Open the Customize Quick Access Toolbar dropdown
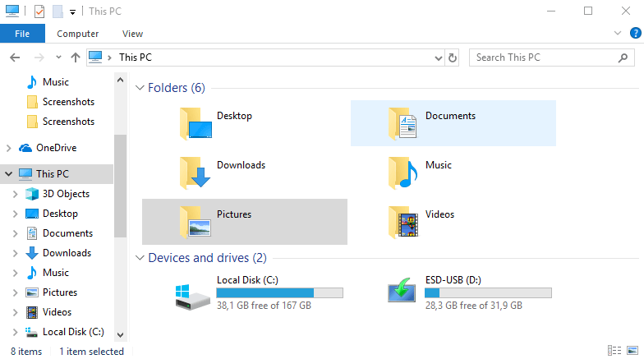 tap(72, 12)
